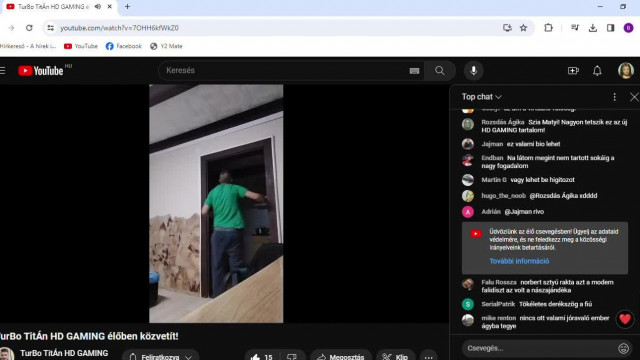Click the forward navigation arrow
The image size is (640, 360).
tap(11, 28)
